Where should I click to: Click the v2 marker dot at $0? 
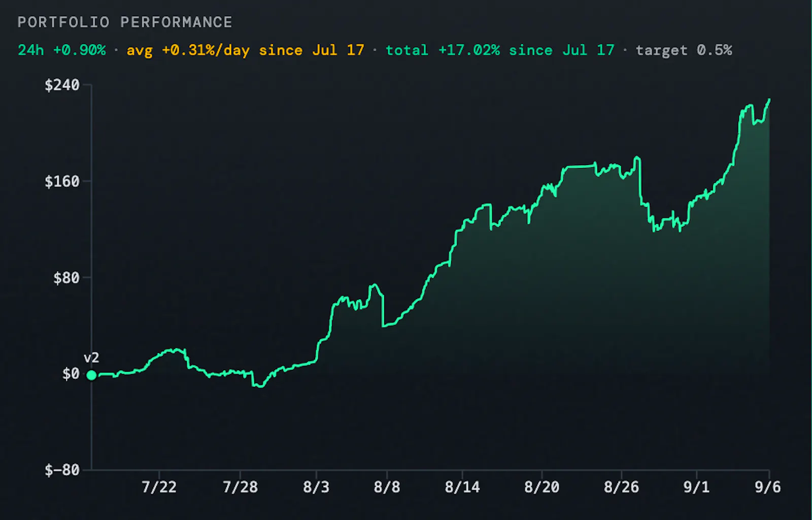pyautogui.click(x=91, y=375)
